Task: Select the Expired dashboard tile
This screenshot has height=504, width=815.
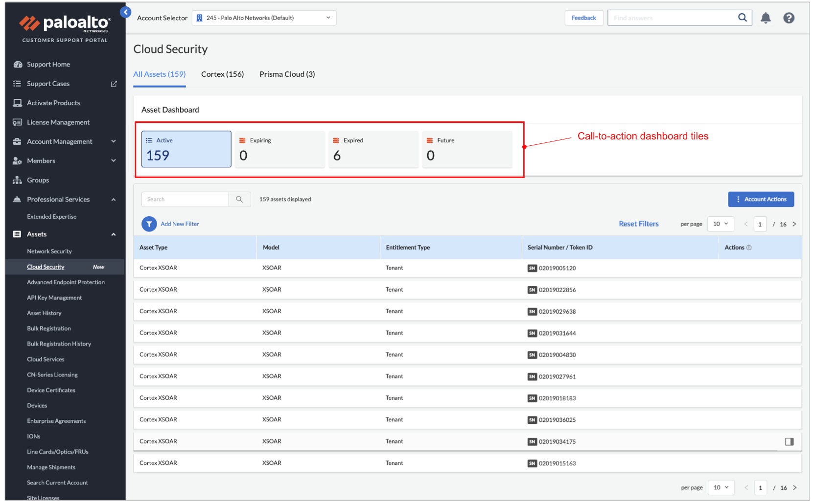Action: click(x=373, y=149)
